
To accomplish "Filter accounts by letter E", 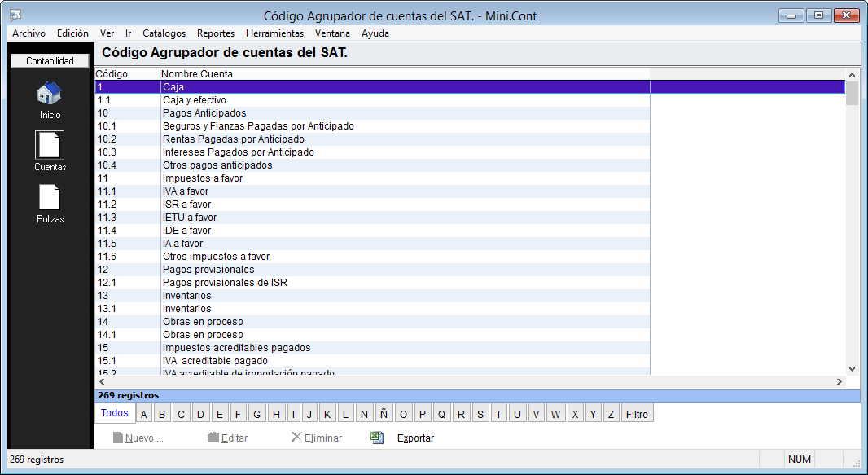I will click(x=220, y=414).
